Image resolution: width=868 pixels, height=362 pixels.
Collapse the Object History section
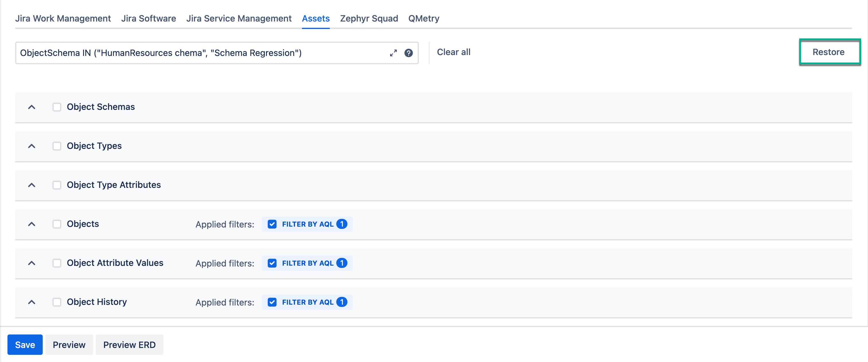click(32, 302)
